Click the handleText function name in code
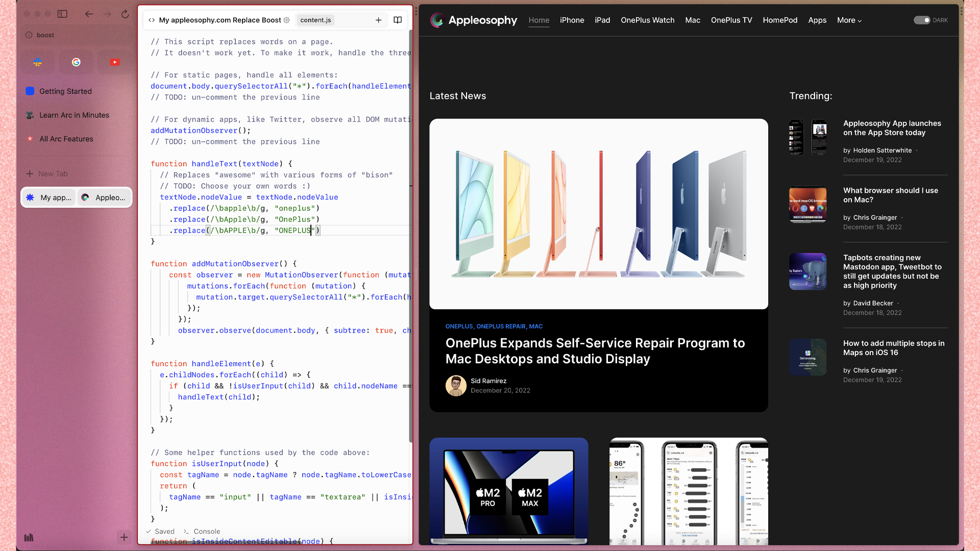 pyautogui.click(x=214, y=163)
